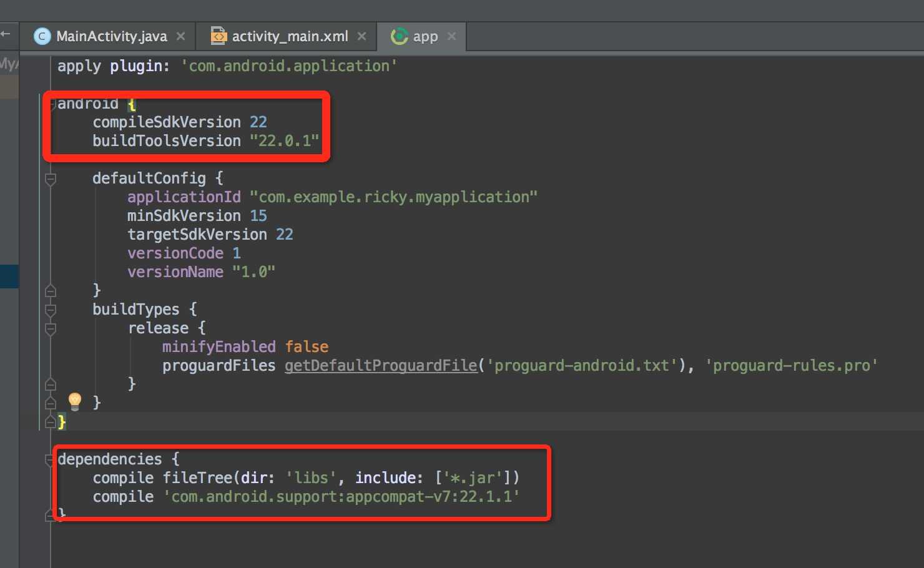924x568 pixels.
Task: Click the lightbulb quick-fix icon
Action: pos(75,401)
